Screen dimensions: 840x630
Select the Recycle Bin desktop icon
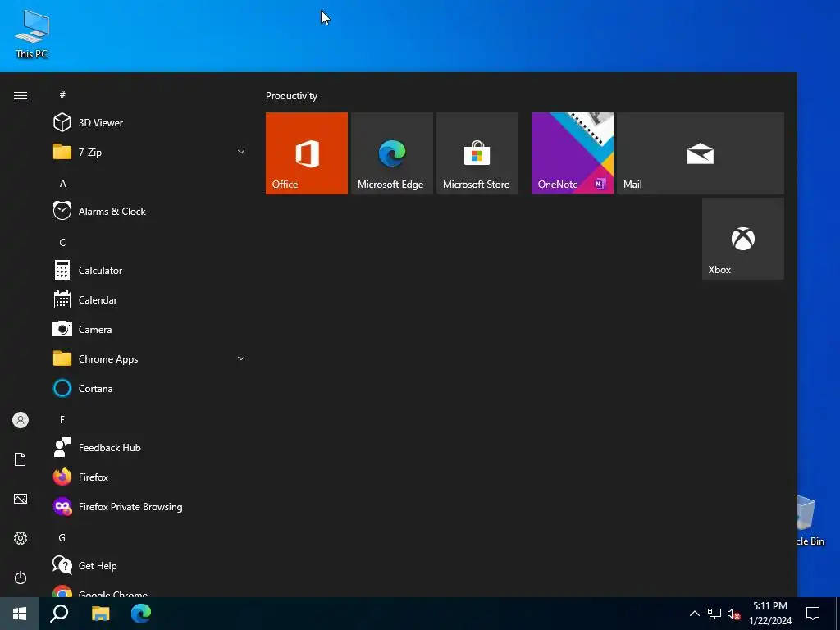tap(810, 521)
